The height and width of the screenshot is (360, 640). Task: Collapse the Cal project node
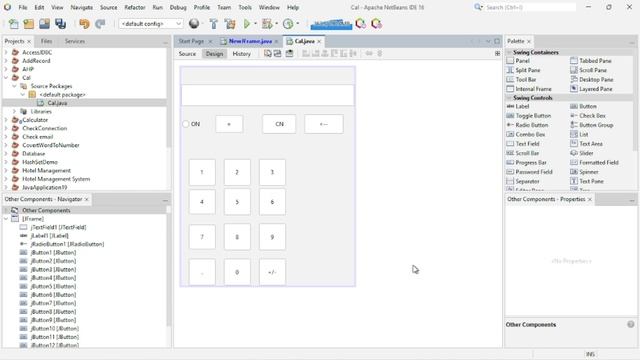tap(6, 78)
